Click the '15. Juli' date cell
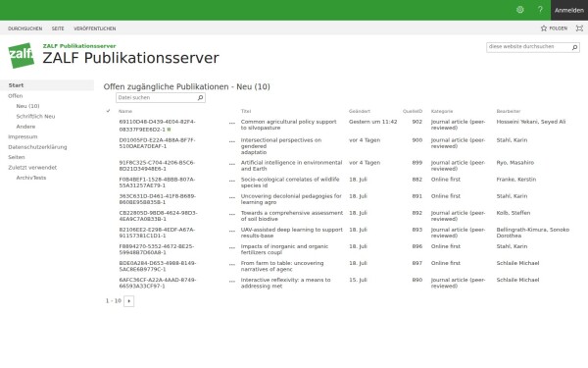This screenshot has height=368, width=588. tap(358, 280)
